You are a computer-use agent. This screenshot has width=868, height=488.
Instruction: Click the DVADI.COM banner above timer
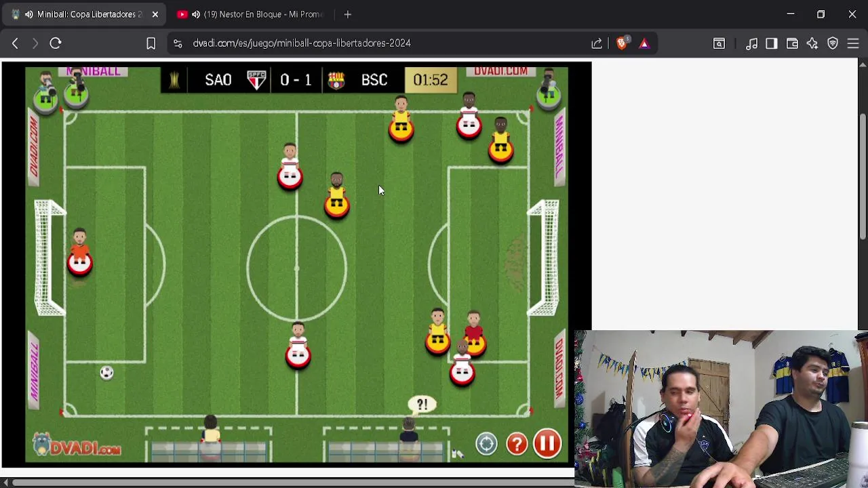point(500,71)
